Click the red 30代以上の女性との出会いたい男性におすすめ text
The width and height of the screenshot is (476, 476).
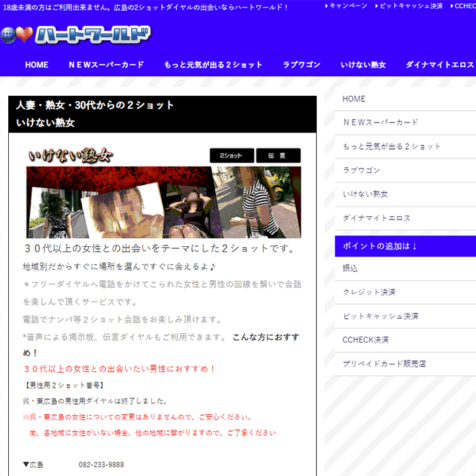pyautogui.click(x=119, y=369)
